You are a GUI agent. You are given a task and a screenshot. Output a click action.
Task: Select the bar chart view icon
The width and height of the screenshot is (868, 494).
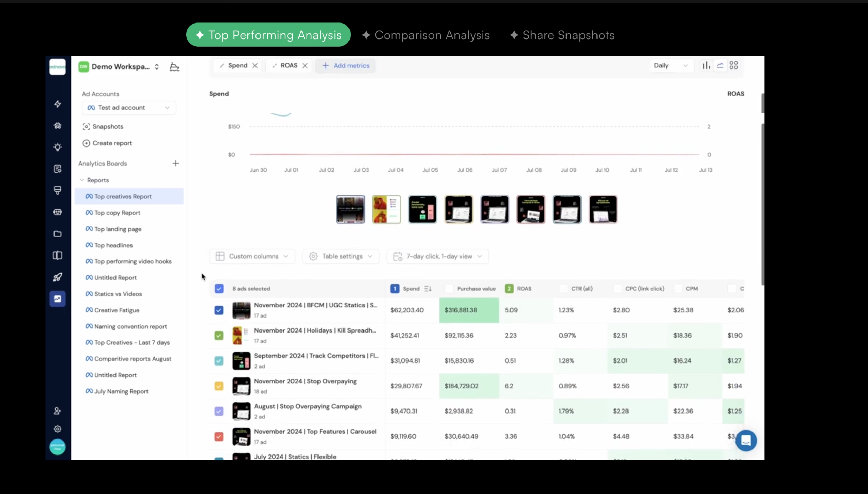click(706, 65)
